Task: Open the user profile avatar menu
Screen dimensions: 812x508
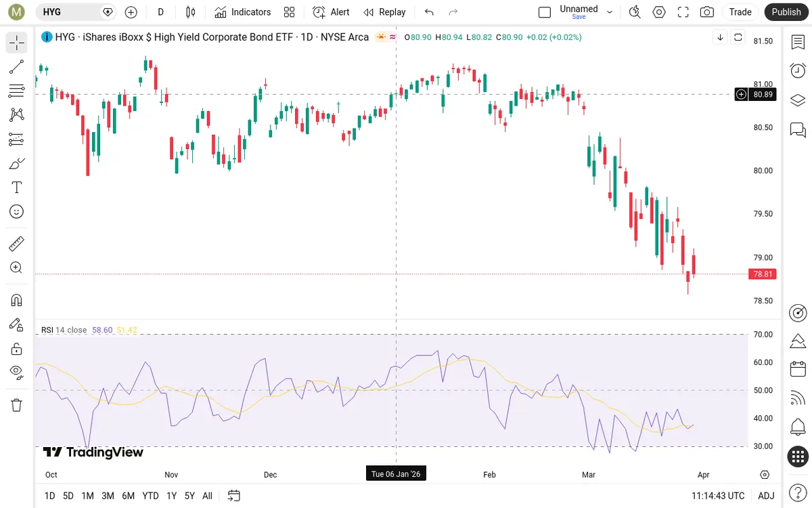Action: tap(16, 12)
